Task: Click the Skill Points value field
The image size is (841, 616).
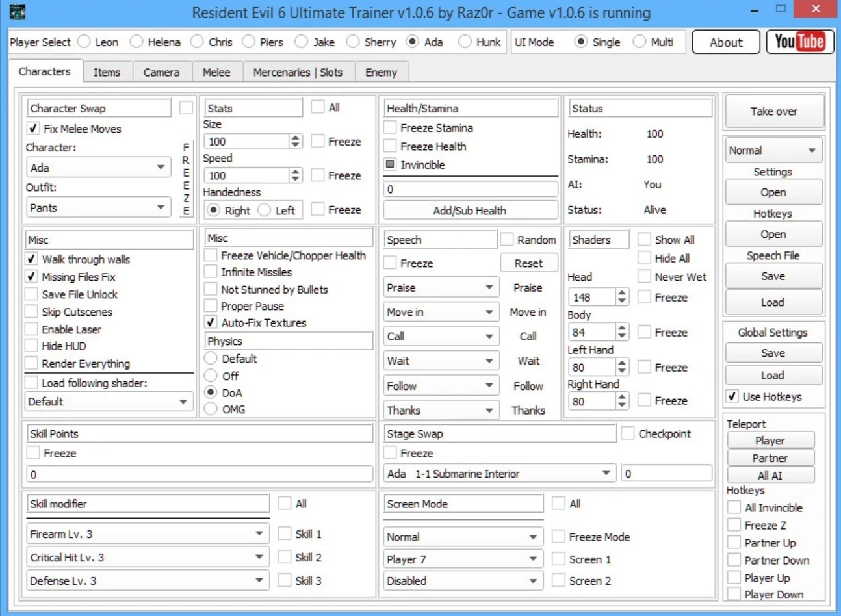Action: pos(200,474)
